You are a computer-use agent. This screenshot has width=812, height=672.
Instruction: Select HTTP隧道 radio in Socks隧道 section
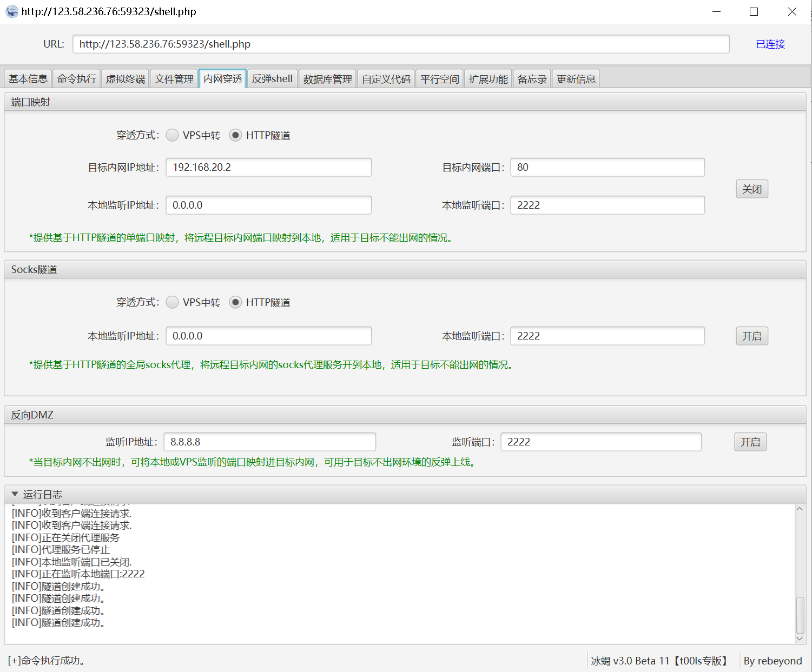(235, 302)
